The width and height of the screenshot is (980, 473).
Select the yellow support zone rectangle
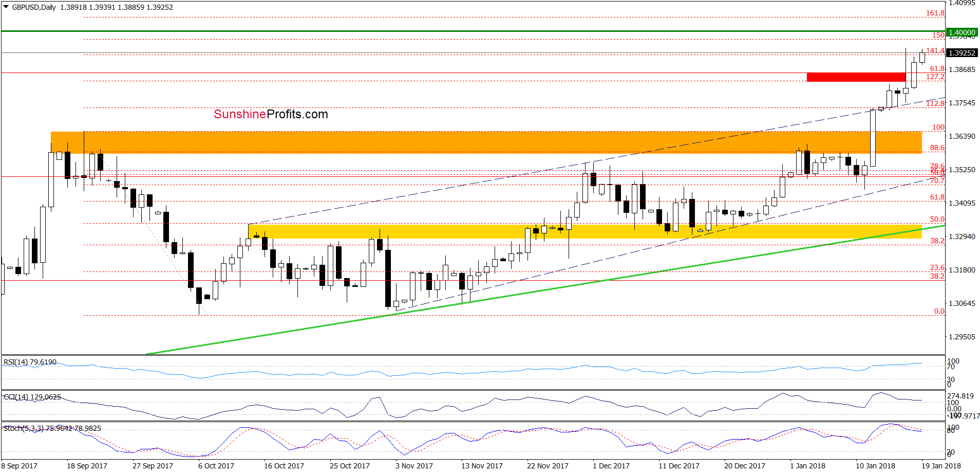click(585, 231)
